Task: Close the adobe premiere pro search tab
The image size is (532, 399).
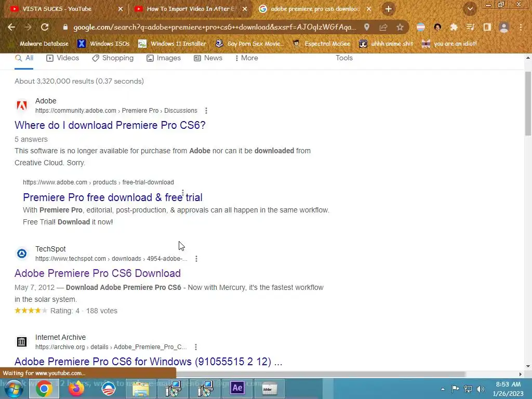Action: click(369, 9)
